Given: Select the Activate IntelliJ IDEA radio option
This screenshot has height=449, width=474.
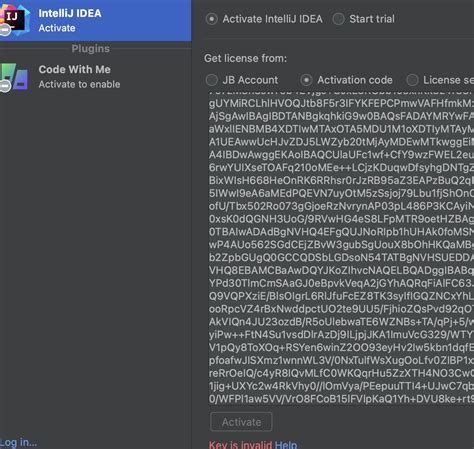Looking at the screenshot, I should pos(211,19).
